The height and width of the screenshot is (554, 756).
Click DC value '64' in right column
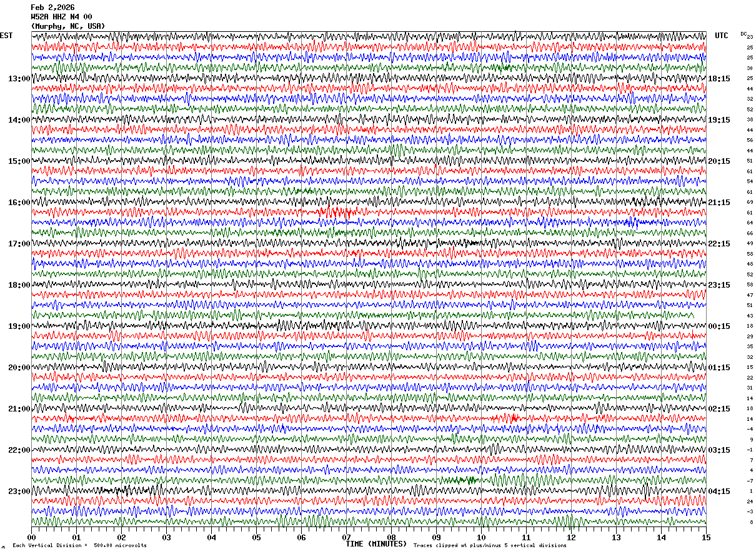click(x=750, y=223)
